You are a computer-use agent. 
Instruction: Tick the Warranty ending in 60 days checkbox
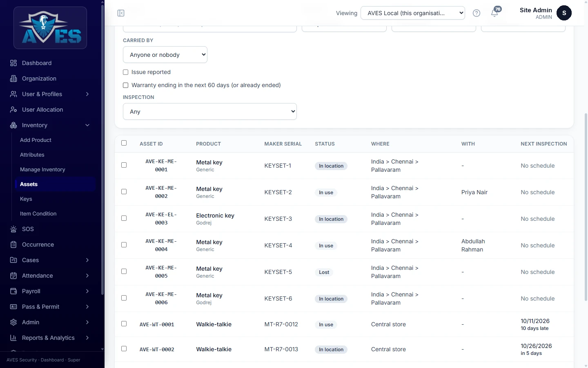[x=126, y=85]
